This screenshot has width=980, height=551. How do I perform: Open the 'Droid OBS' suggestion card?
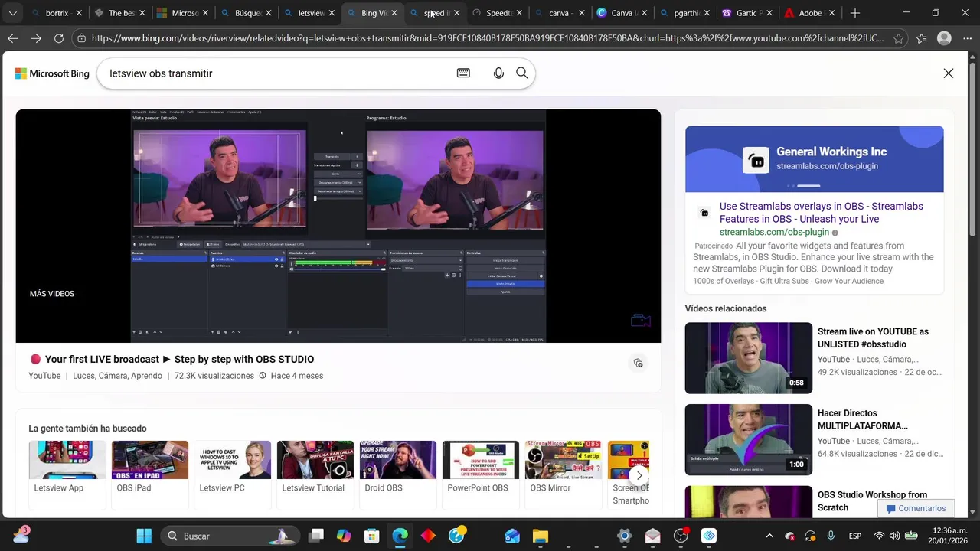point(398,474)
